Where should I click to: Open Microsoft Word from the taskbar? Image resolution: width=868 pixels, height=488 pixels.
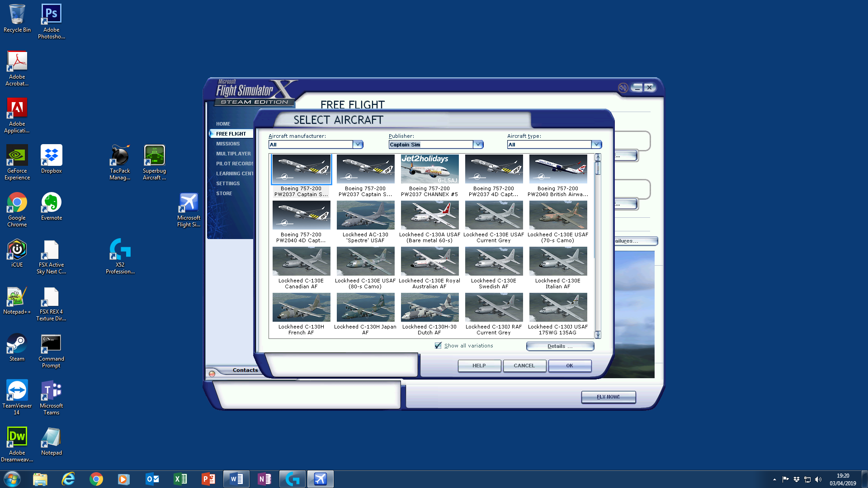236,479
